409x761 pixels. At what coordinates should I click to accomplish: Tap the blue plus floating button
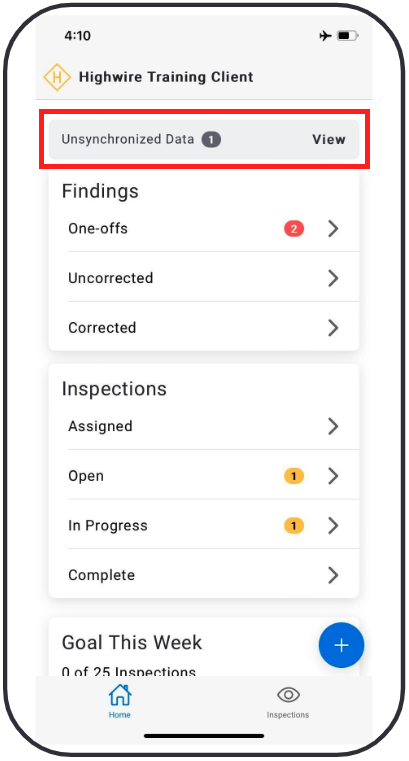pos(341,645)
